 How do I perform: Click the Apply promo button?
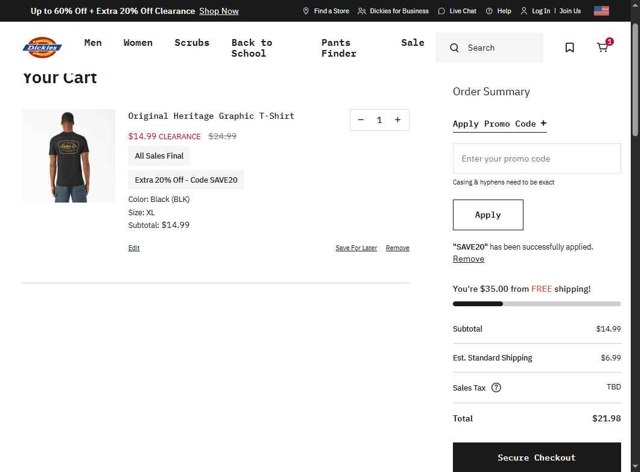tap(488, 215)
